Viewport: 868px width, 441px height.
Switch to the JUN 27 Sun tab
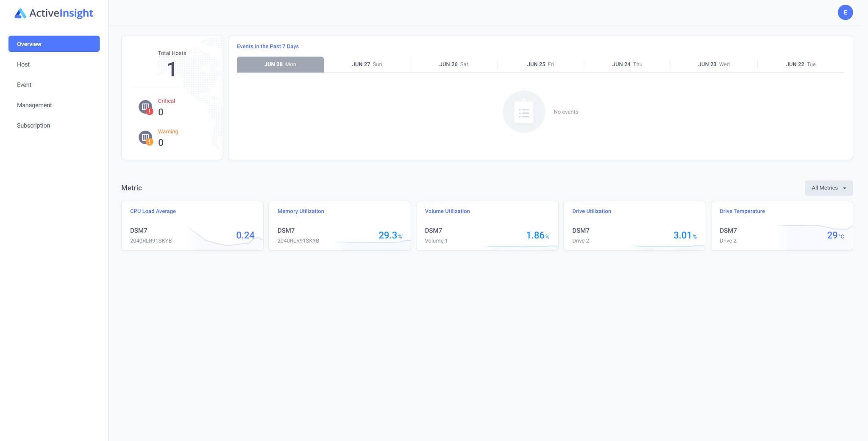coord(367,64)
